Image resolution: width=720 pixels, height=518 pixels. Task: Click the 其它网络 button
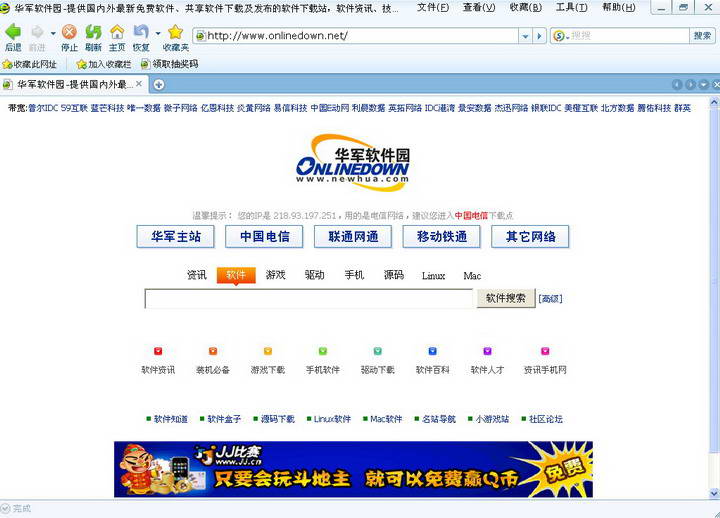pos(530,236)
